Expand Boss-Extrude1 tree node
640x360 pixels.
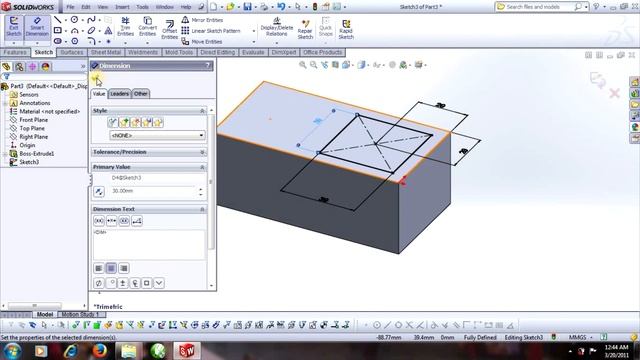click(5, 154)
